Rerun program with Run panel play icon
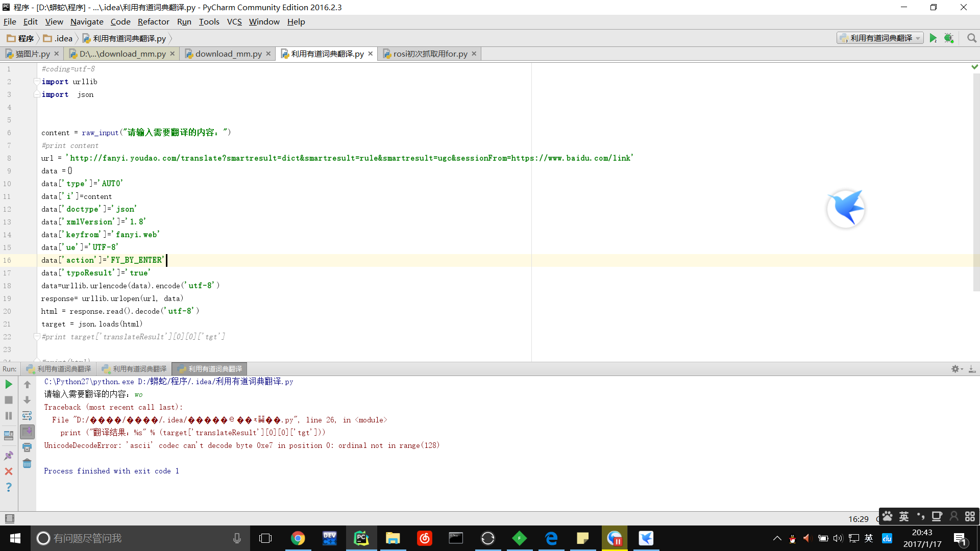 pos(9,384)
